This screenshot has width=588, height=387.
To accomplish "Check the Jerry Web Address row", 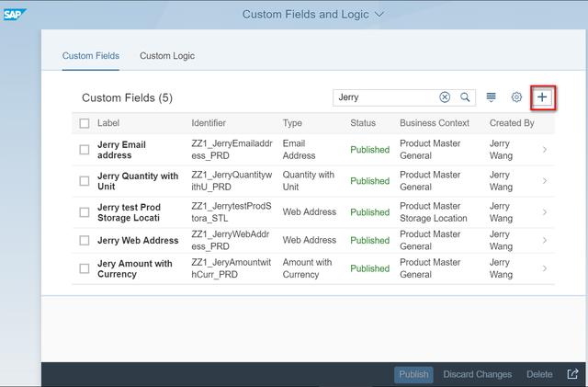I will (85, 241).
